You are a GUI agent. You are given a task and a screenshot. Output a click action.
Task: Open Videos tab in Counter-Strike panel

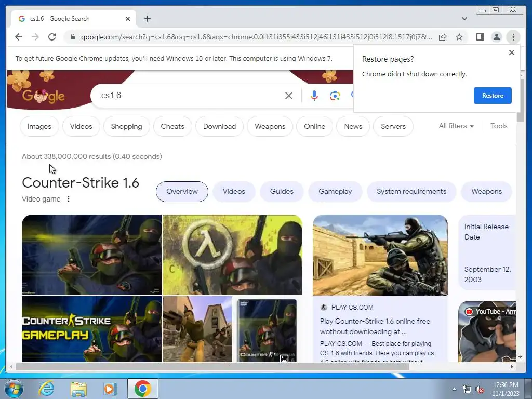coord(234,191)
